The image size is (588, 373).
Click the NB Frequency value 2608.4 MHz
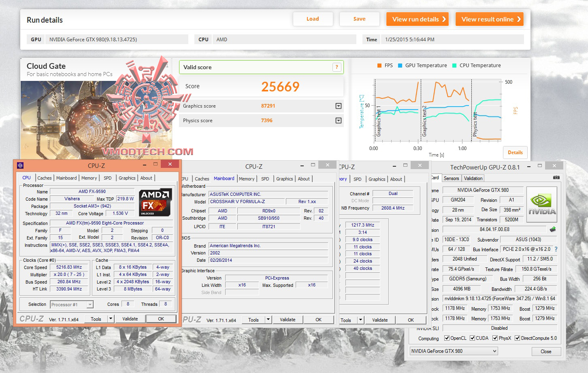[393, 208]
